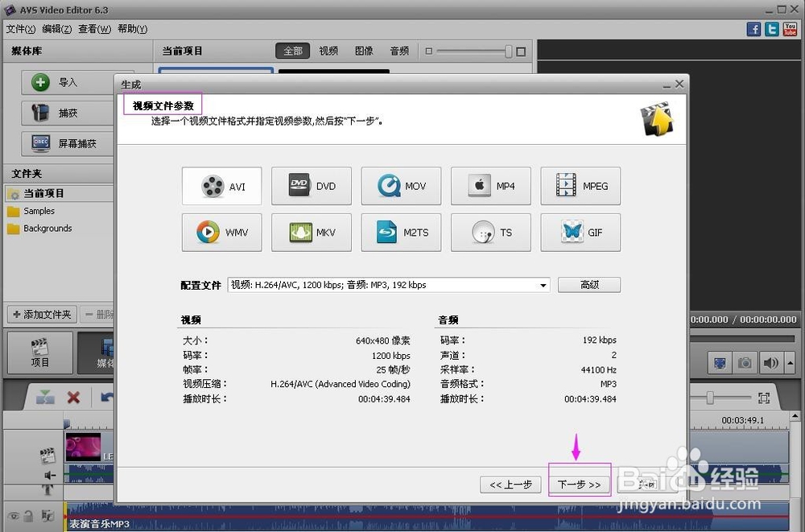Select the TS format button
The width and height of the screenshot is (805, 532).
491,233
